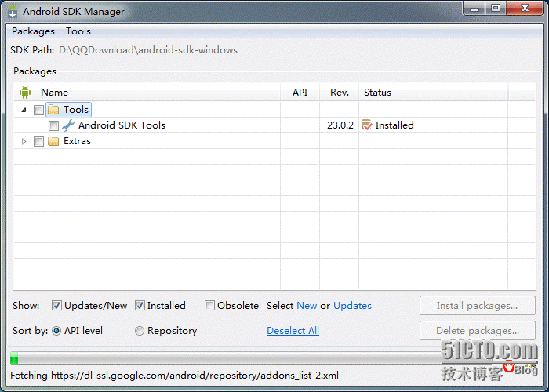Click the Extras folder icon

[53, 141]
